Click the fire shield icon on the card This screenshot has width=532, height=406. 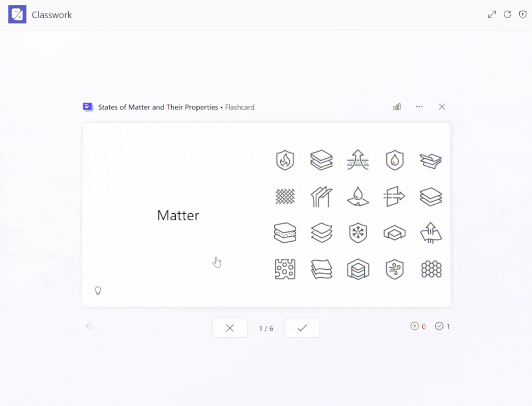coord(285,160)
